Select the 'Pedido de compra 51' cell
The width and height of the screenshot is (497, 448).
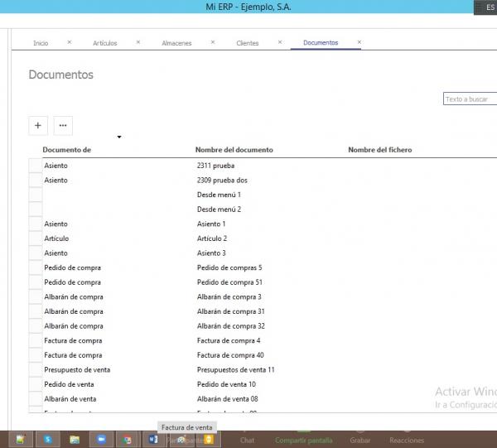[229, 282]
